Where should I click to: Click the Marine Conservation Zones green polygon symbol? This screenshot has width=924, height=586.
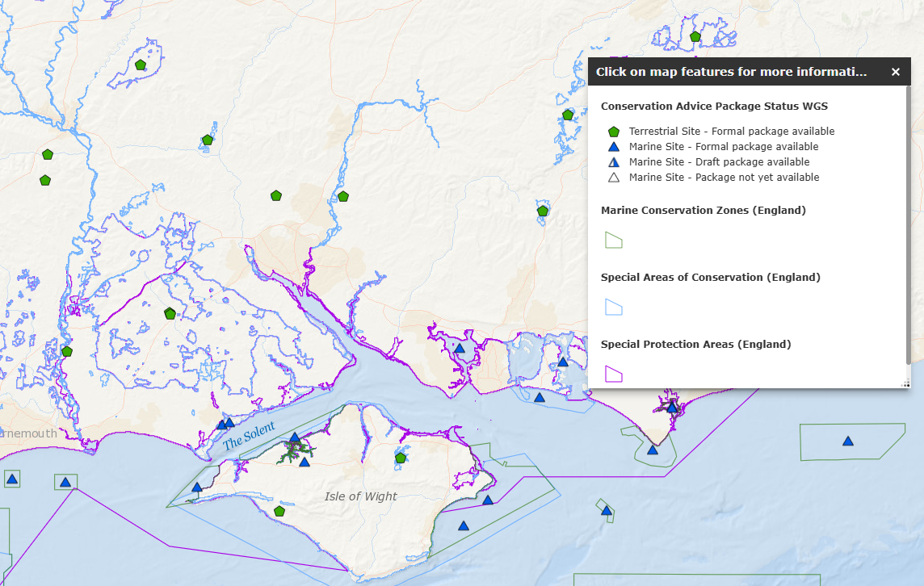[x=613, y=240]
